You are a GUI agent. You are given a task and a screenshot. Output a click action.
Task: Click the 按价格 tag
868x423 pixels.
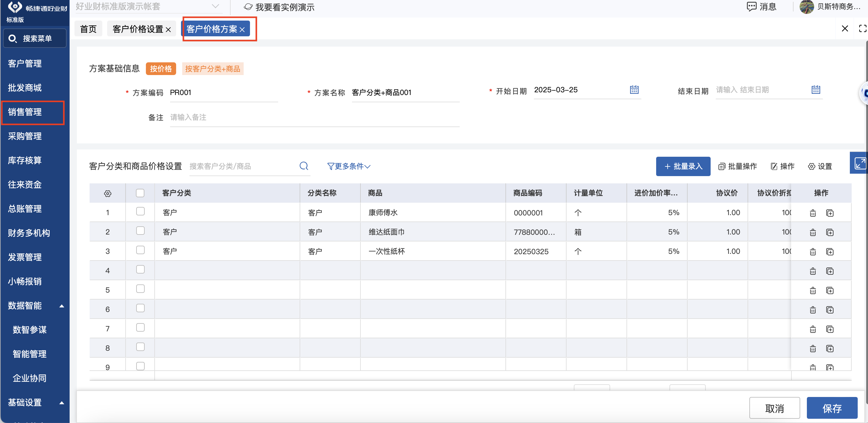[x=161, y=69]
